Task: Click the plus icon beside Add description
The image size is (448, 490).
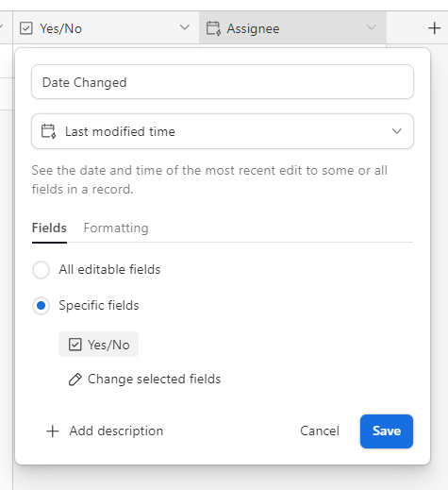Action: 53,431
